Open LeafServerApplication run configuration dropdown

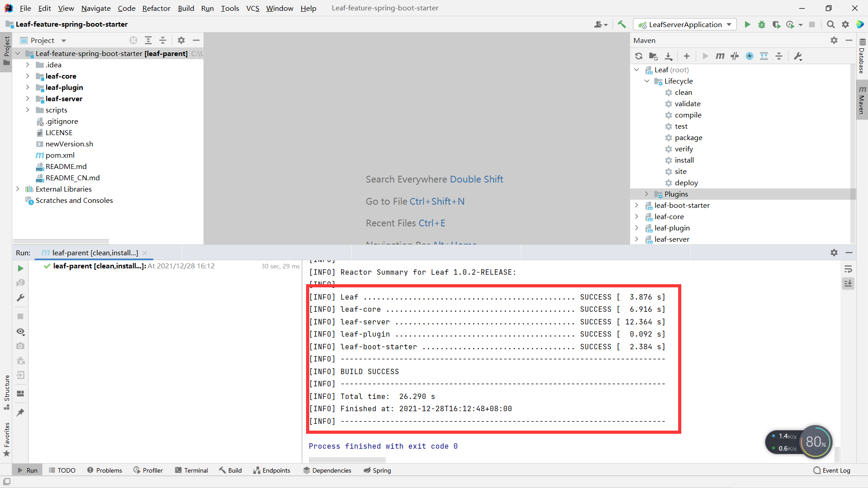point(685,24)
